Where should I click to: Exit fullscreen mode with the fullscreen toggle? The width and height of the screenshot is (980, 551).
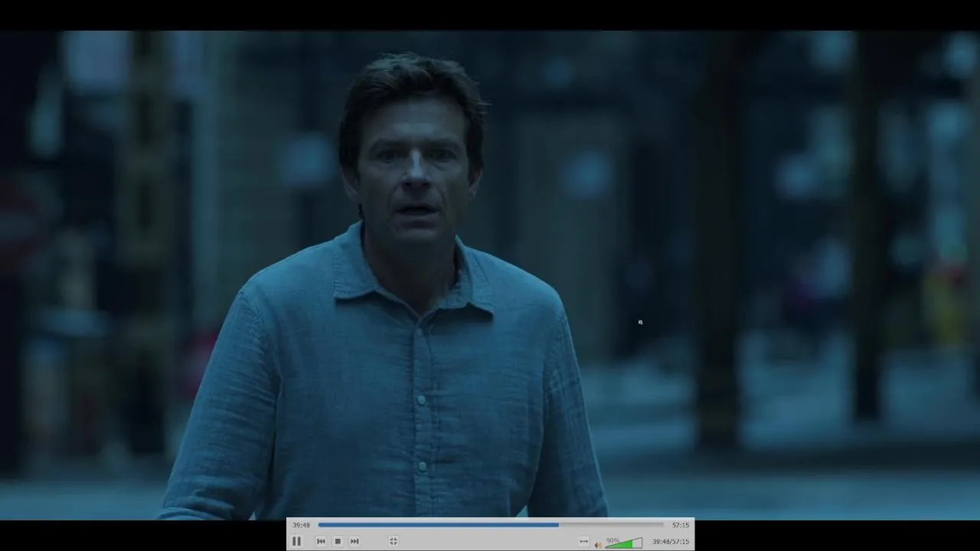tap(393, 541)
